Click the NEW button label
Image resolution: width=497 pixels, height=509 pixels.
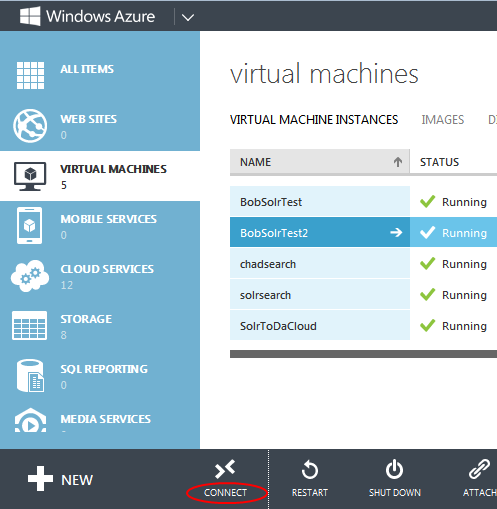point(77,480)
